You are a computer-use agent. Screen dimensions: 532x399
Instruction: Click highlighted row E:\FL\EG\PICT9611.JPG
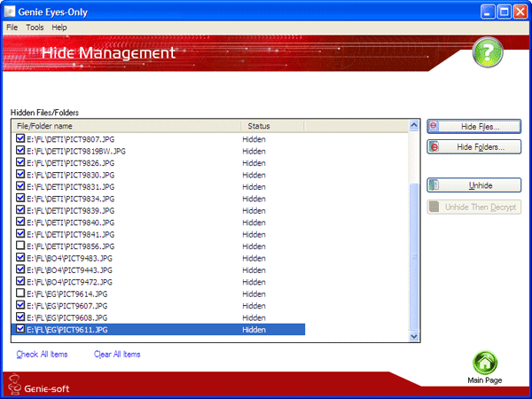(158, 330)
